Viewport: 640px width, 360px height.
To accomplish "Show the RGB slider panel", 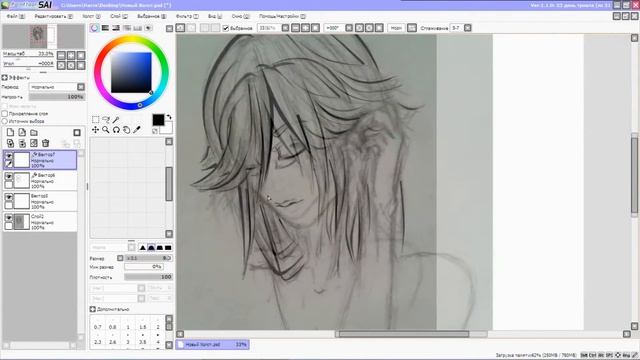I will pyautogui.click(x=105, y=28).
